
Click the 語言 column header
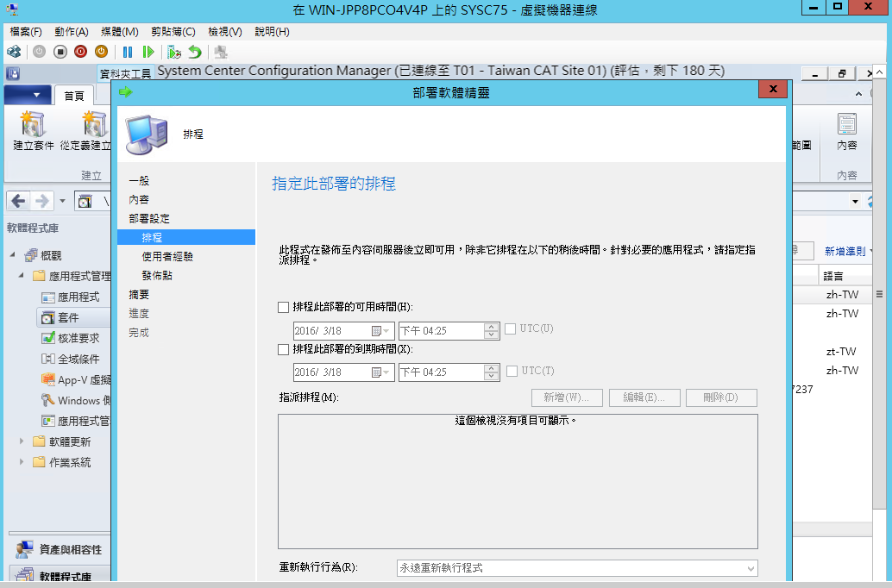click(845, 276)
